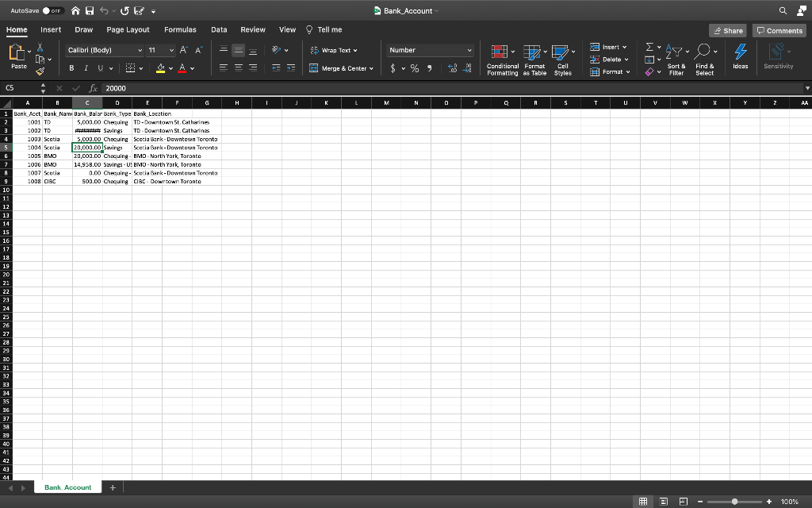Click the add sheet plus button
Screen dimensions: 812x508
(113, 487)
